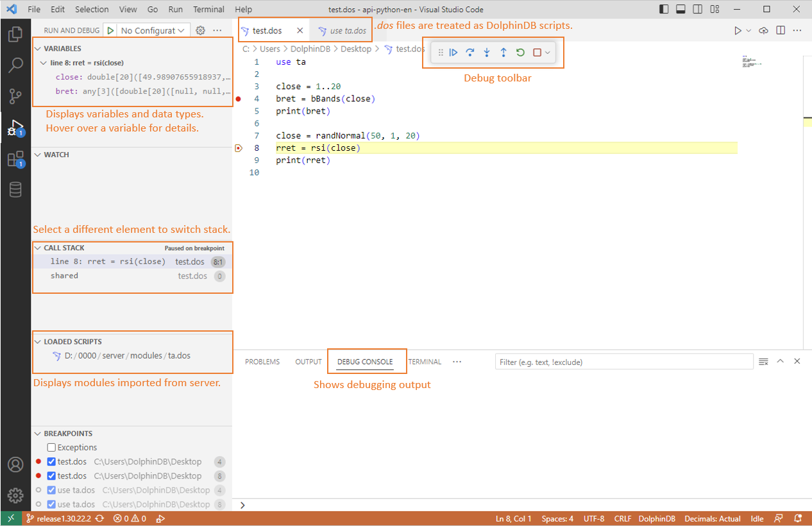This screenshot has width=812, height=526.
Task: Click the Step Out debug icon
Action: coord(503,53)
